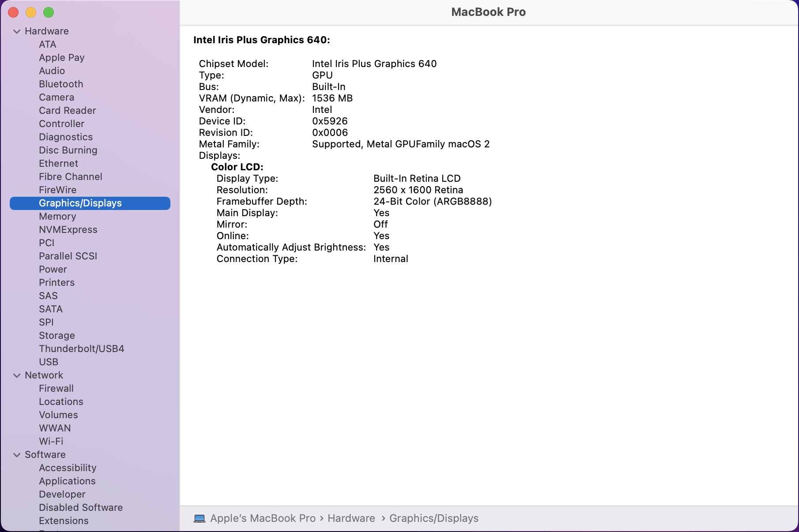Image resolution: width=799 pixels, height=532 pixels.
Task: Select Disc Burning entry
Action: click(68, 150)
